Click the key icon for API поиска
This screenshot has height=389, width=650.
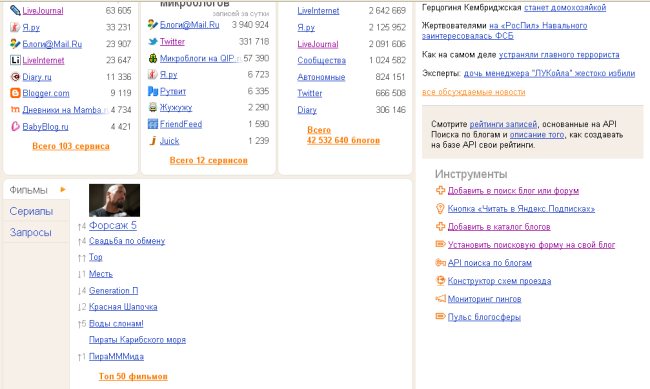(x=440, y=262)
